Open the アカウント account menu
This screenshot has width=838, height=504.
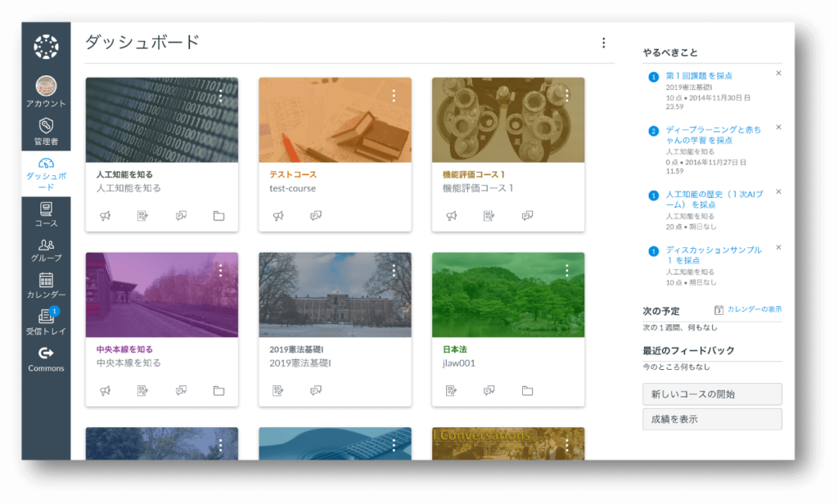pos(46,92)
